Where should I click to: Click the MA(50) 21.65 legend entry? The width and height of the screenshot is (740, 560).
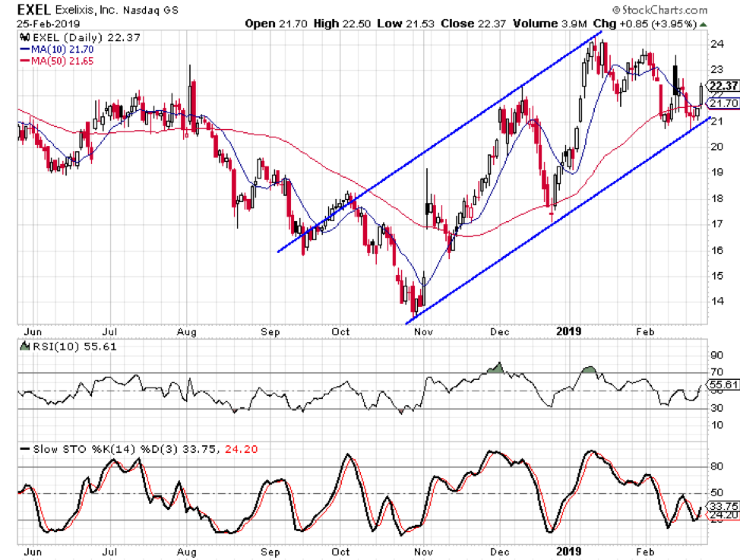click(62, 61)
